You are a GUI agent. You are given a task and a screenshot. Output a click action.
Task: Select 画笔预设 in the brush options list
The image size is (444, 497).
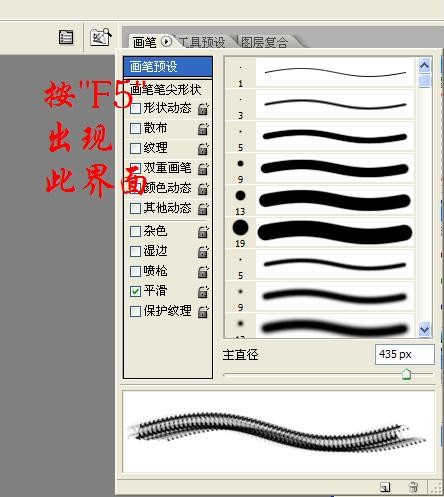pos(168,67)
